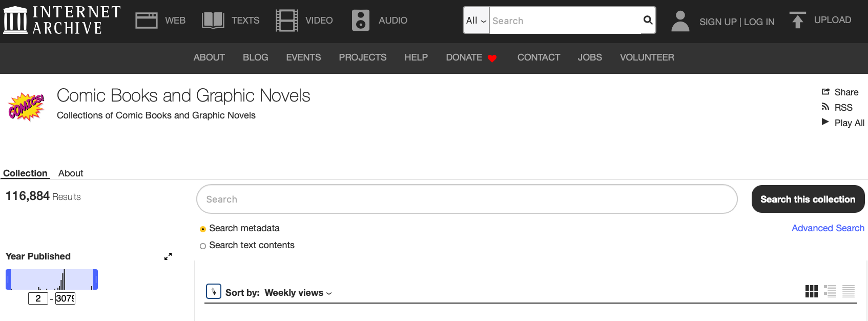Toggle the sort direction arrow button
This screenshot has width=868, height=321.
pyautogui.click(x=214, y=291)
